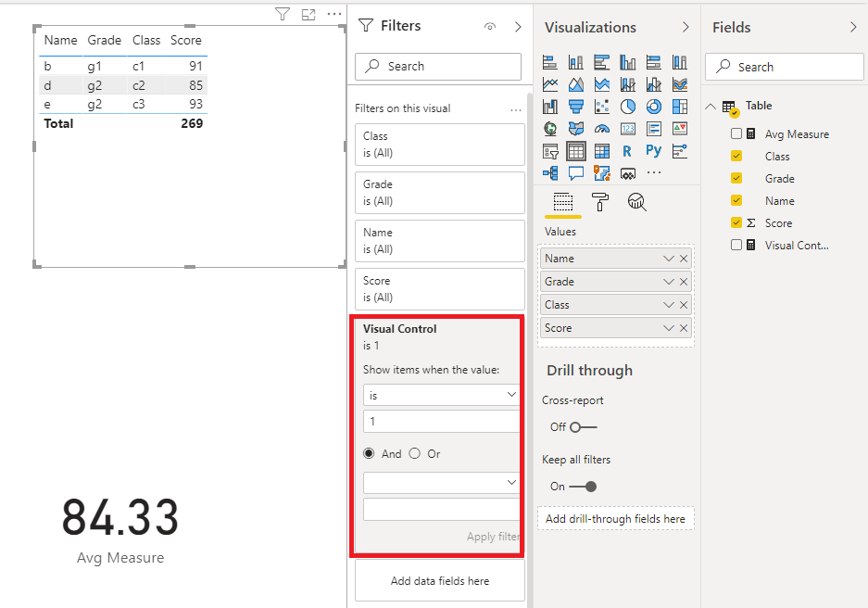Click Apply filter
Viewport: 868px width, 608px height.
point(493,537)
